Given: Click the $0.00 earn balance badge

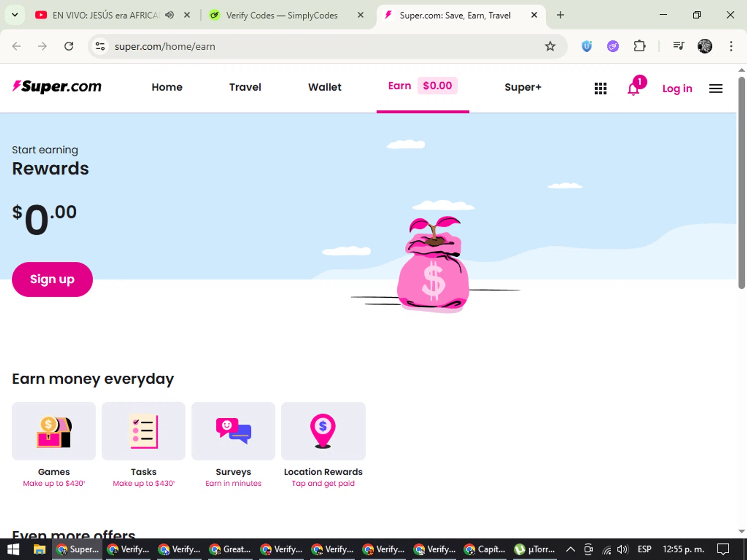Looking at the screenshot, I should click(437, 86).
